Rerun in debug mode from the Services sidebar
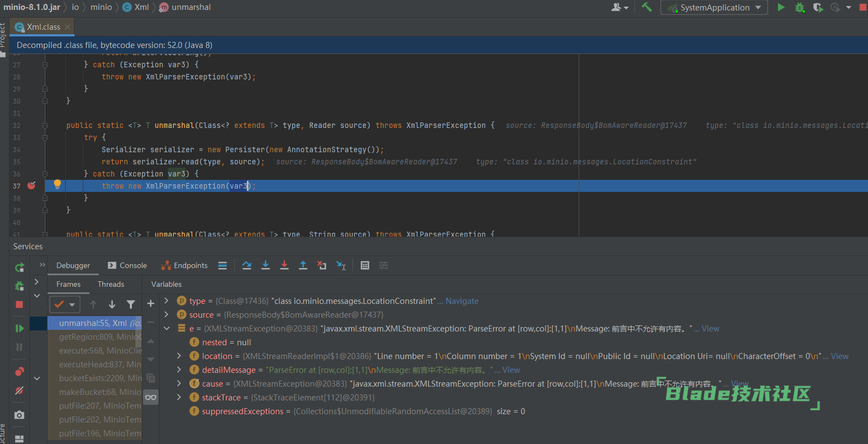The width and height of the screenshot is (868, 444). point(19,286)
